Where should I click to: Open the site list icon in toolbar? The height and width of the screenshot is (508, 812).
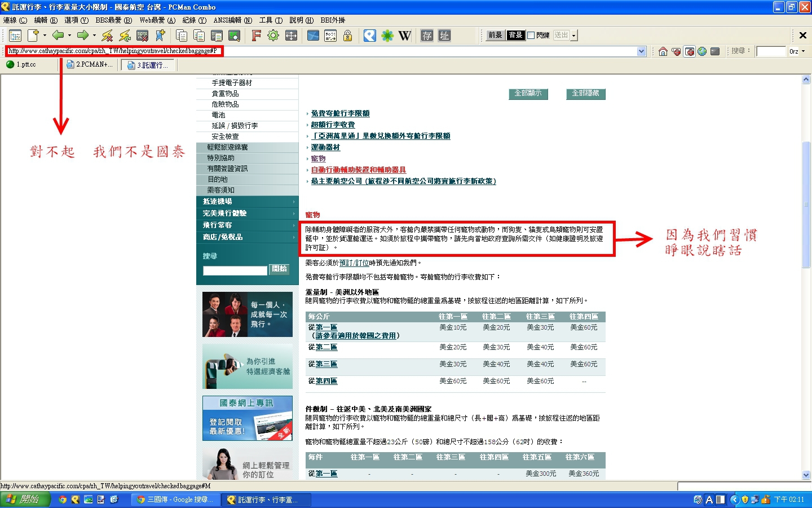(15, 36)
